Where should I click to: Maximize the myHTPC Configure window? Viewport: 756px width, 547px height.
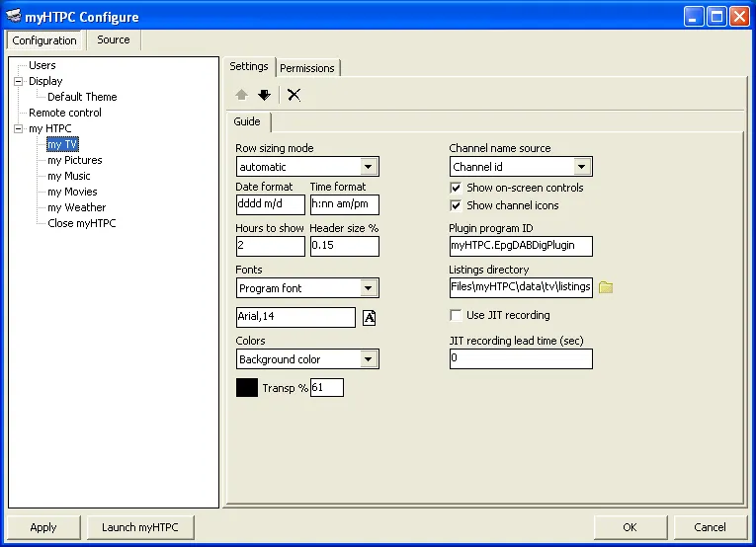coord(716,17)
